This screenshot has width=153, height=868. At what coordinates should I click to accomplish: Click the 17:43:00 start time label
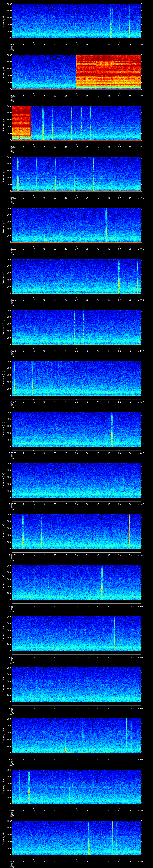(x=12, y=657)
